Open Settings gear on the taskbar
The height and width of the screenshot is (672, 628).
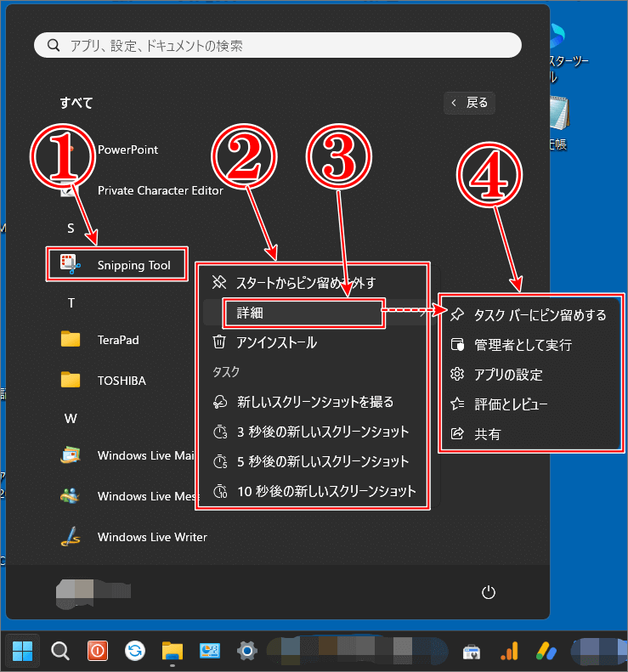(x=247, y=651)
